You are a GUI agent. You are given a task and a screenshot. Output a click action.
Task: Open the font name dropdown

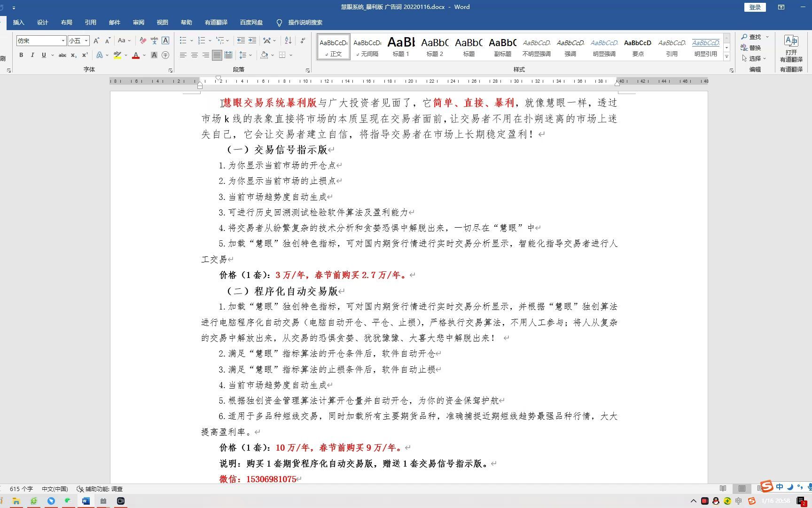coord(63,41)
